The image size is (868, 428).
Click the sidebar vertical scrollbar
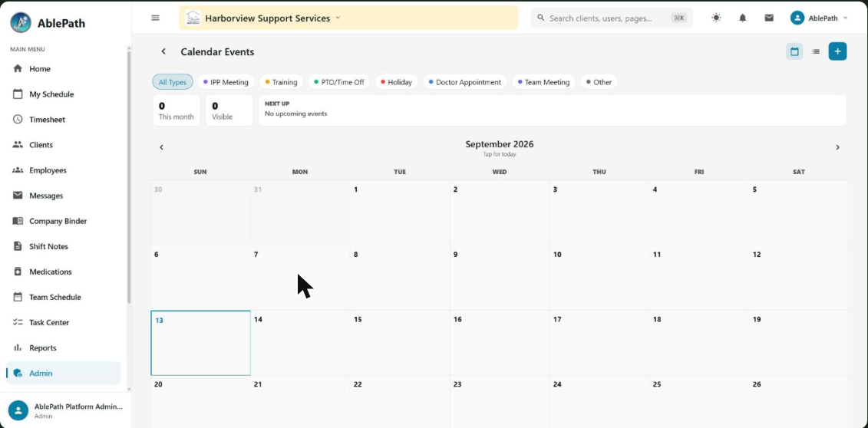click(130, 177)
